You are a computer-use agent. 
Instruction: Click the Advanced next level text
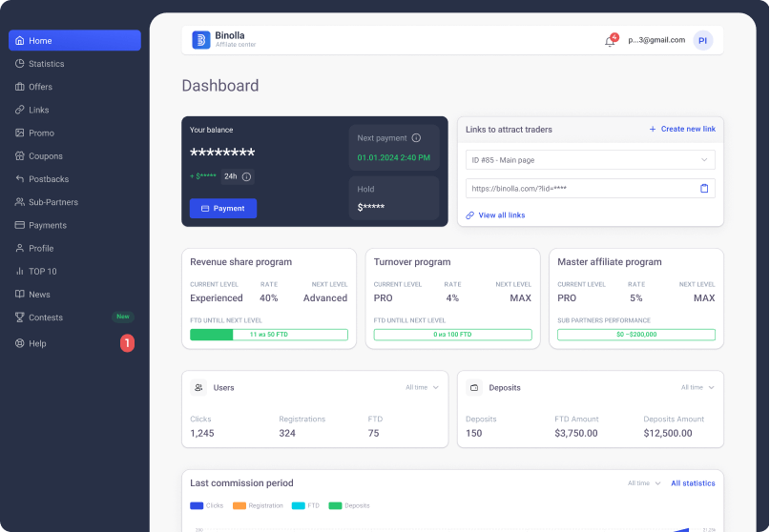[325, 297]
